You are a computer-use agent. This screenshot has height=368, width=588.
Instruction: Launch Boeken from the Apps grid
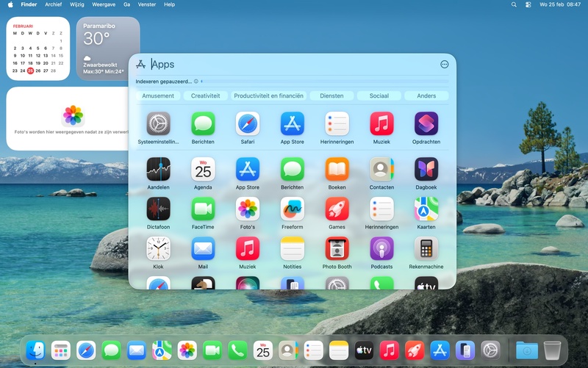coord(337,169)
